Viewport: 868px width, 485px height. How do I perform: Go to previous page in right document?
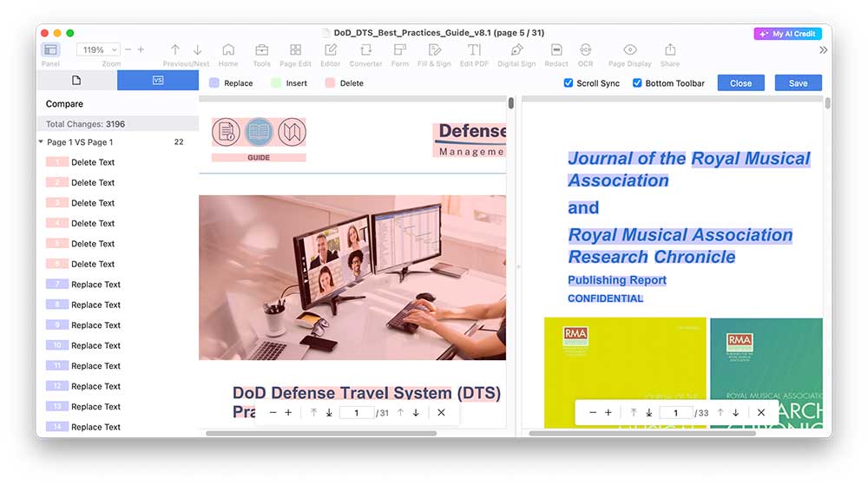click(x=720, y=413)
